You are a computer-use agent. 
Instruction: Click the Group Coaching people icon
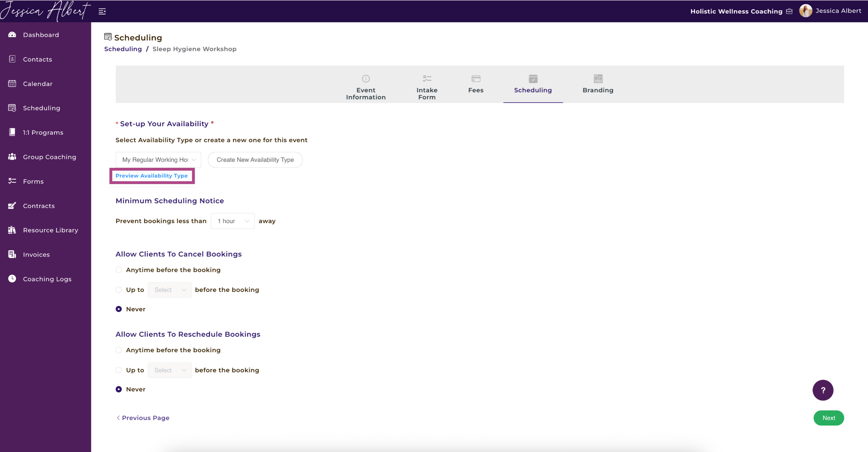[12, 157]
